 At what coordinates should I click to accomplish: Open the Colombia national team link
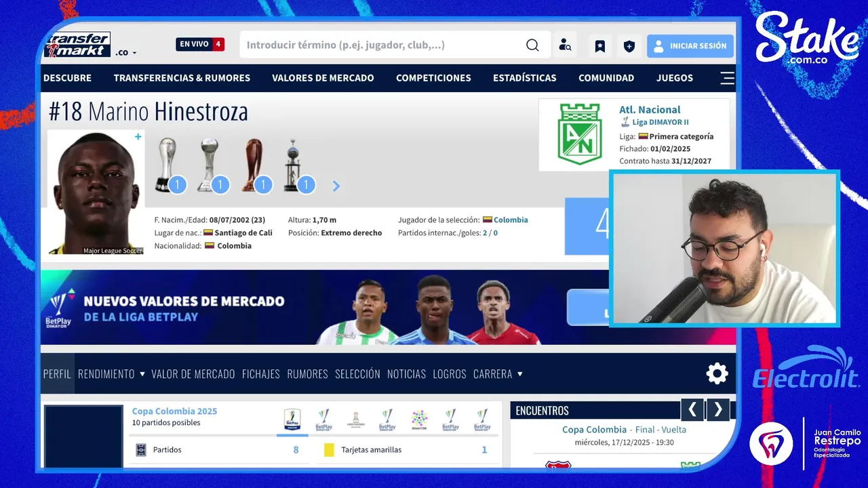pyautogui.click(x=511, y=220)
